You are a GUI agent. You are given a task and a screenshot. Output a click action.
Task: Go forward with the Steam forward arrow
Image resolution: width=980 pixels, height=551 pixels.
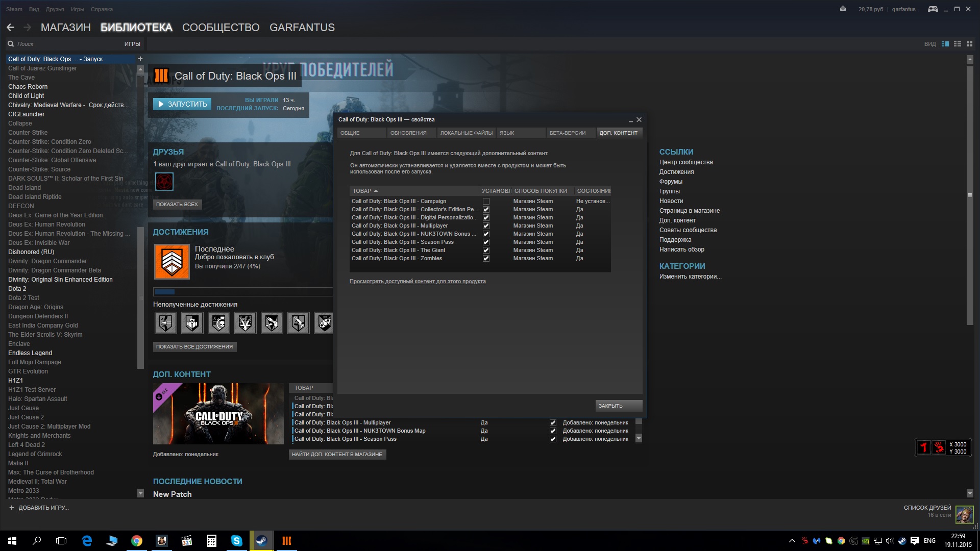[27, 28]
